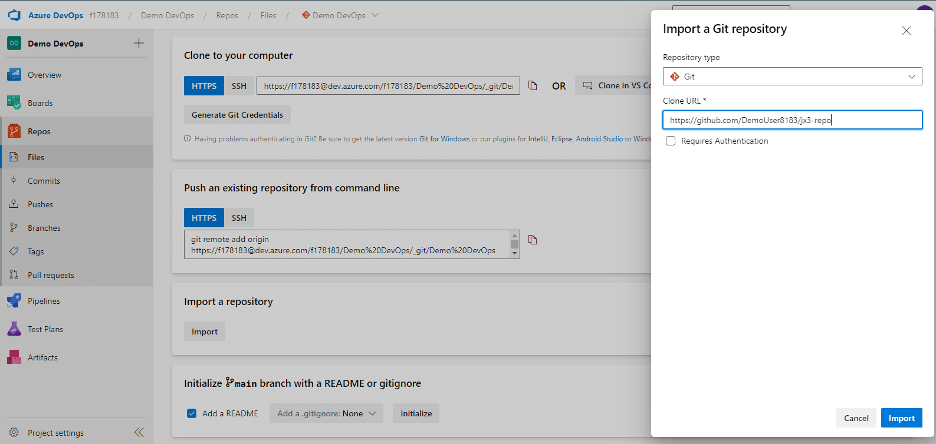Open Add a .gitignore dropdown
The image size is (936, 444).
[x=327, y=413]
